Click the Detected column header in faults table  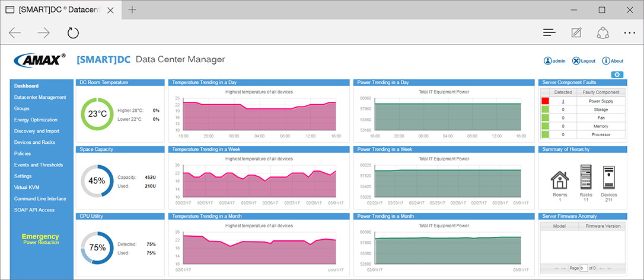tap(563, 92)
